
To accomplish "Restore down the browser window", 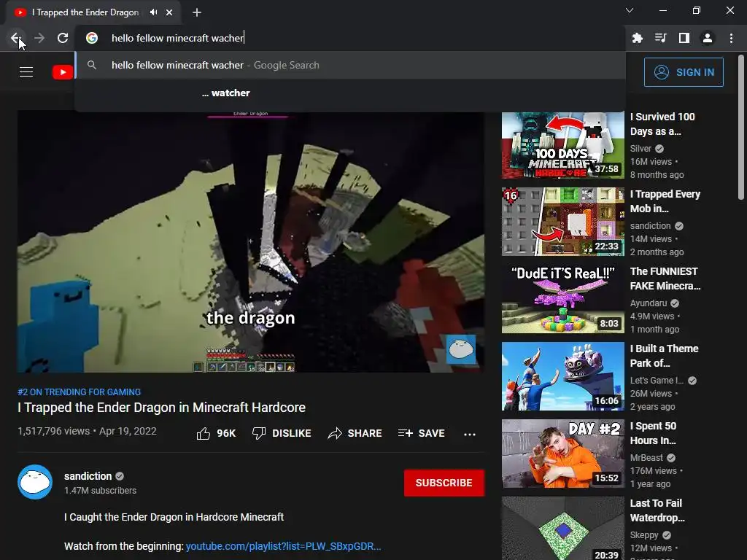I will [x=697, y=10].
